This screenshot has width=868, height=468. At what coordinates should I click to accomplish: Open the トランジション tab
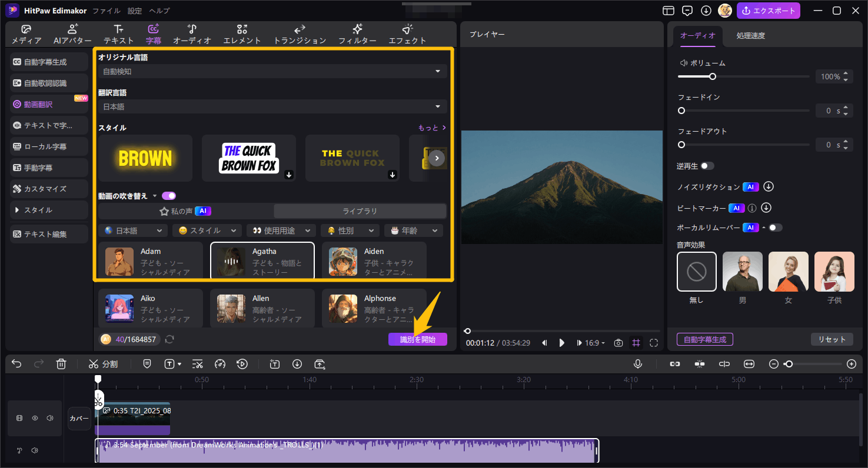pyautogui.click(x=300, y=35)
